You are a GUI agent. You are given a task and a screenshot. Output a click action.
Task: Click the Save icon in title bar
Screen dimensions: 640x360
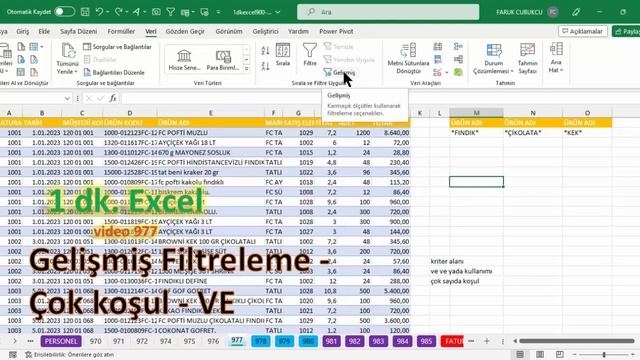(x=85, y=12)
